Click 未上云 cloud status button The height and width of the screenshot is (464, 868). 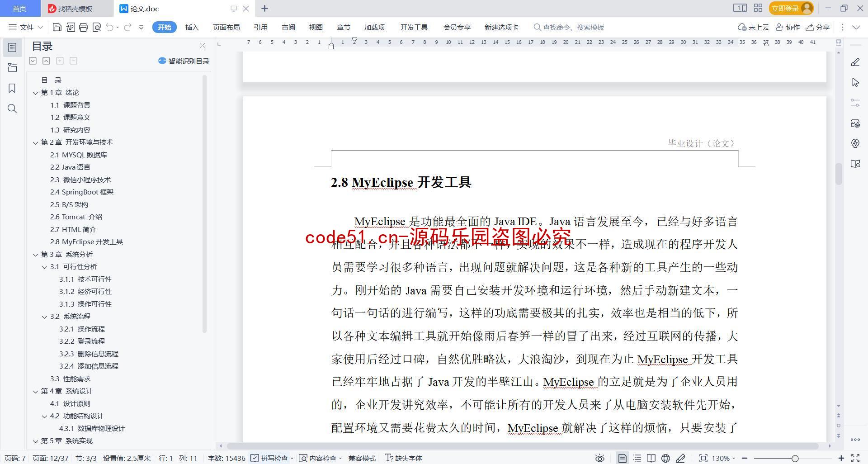(754, 27)
